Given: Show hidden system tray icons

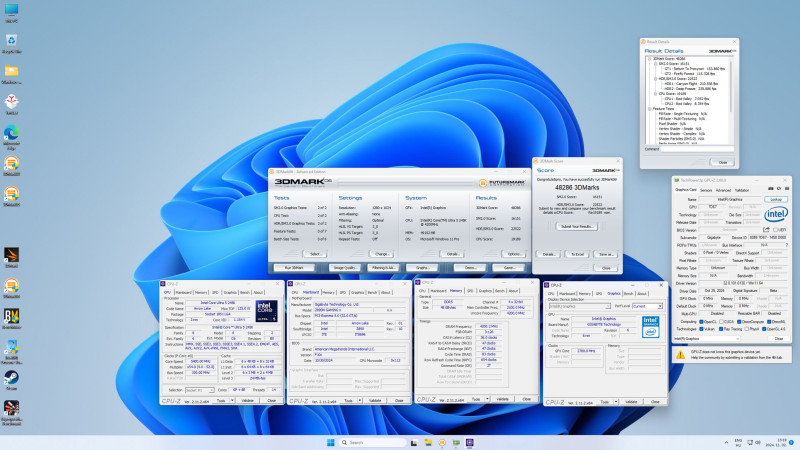Looking at the screenshot, I should coord(726,442).
